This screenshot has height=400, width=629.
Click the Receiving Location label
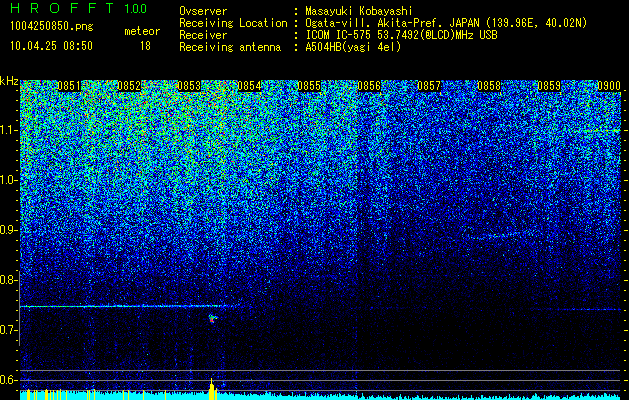click(x=233, y=23)
